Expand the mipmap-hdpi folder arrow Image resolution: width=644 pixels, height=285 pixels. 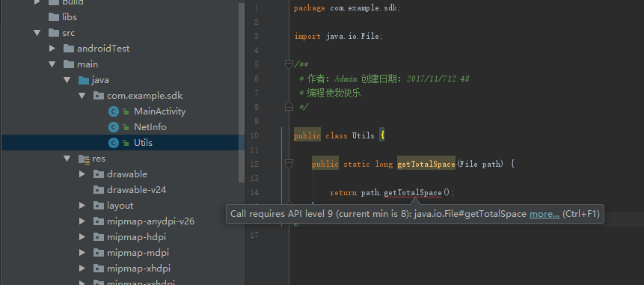(82, 237)
